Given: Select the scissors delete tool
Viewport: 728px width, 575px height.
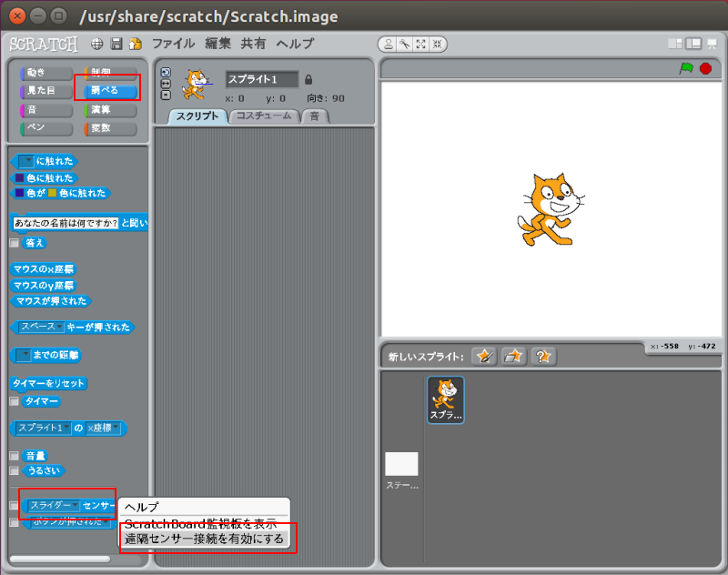Looking at the screenshot, I should (x=405, y=44).
